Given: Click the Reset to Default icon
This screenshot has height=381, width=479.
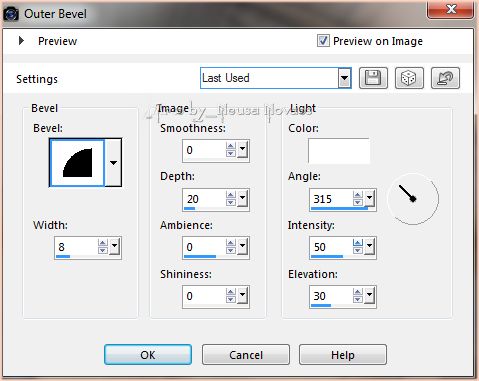Looking at the screenshot, I should [445, 78].
